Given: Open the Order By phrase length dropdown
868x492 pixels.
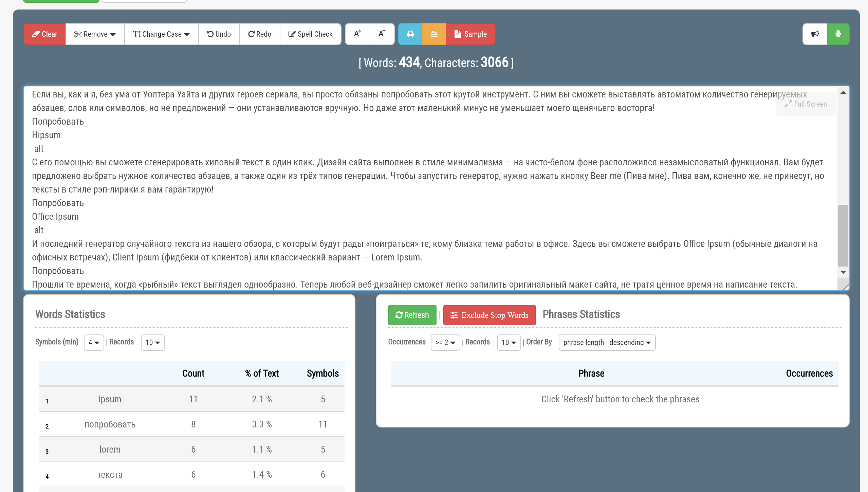Looking at the screenshot, I should point(607,342).
